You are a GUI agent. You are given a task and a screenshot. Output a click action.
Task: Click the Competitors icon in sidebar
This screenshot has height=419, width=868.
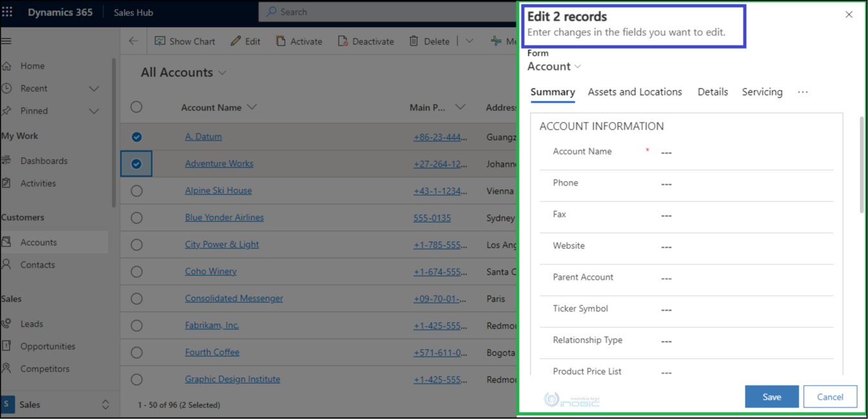pos(6,368)
